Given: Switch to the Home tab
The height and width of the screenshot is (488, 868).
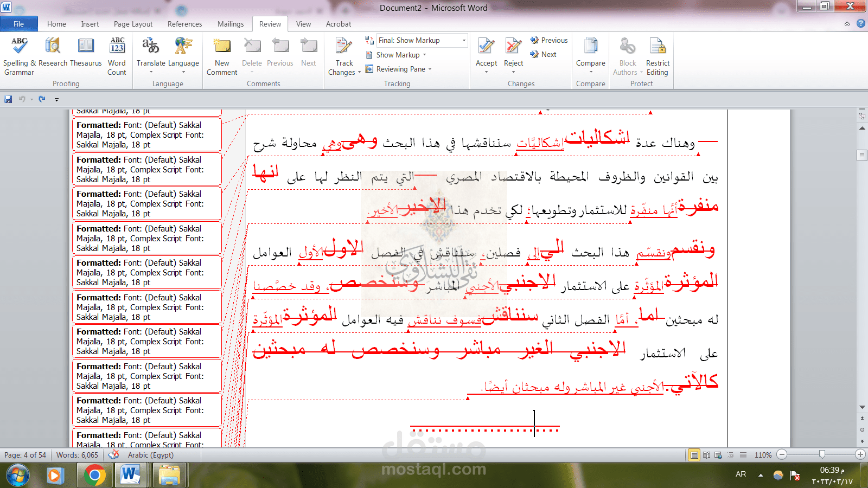Looking at the screenshot, I should [56, 24].
